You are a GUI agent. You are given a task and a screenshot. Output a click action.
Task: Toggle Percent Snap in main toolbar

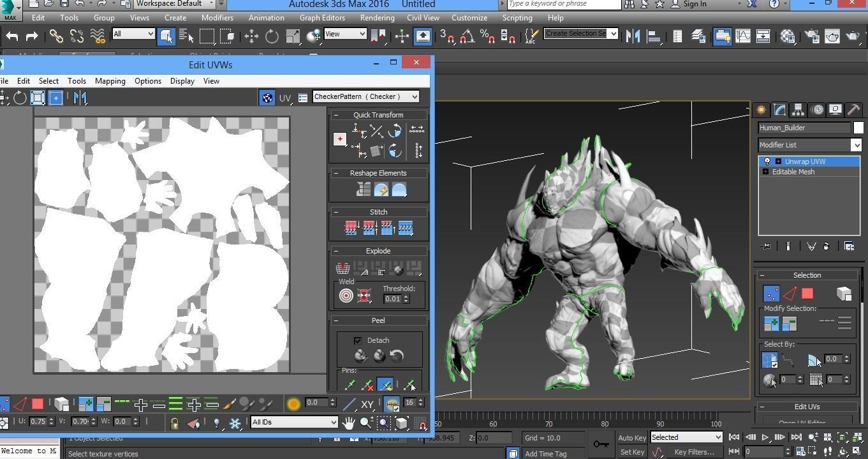(487, 36)
